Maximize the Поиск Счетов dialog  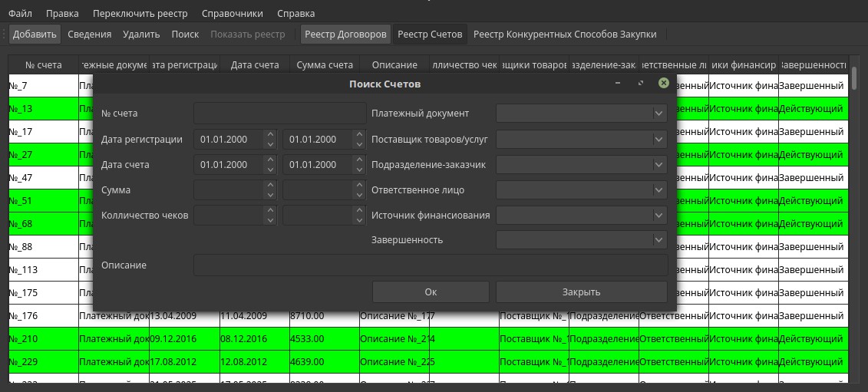pos(641,83)
